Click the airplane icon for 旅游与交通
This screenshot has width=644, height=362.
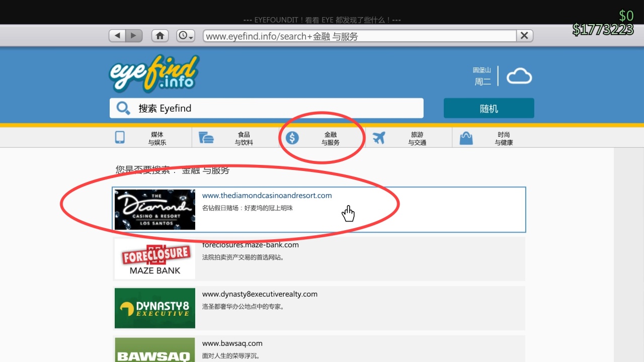coord(379,137)
